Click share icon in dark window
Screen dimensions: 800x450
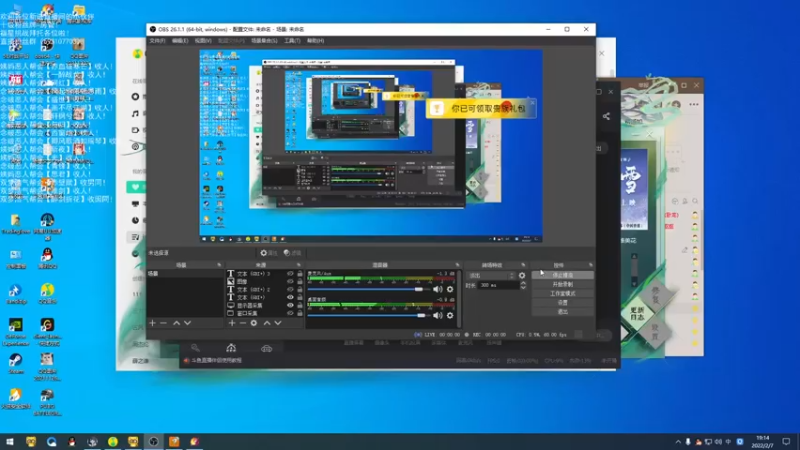point(606,116)
